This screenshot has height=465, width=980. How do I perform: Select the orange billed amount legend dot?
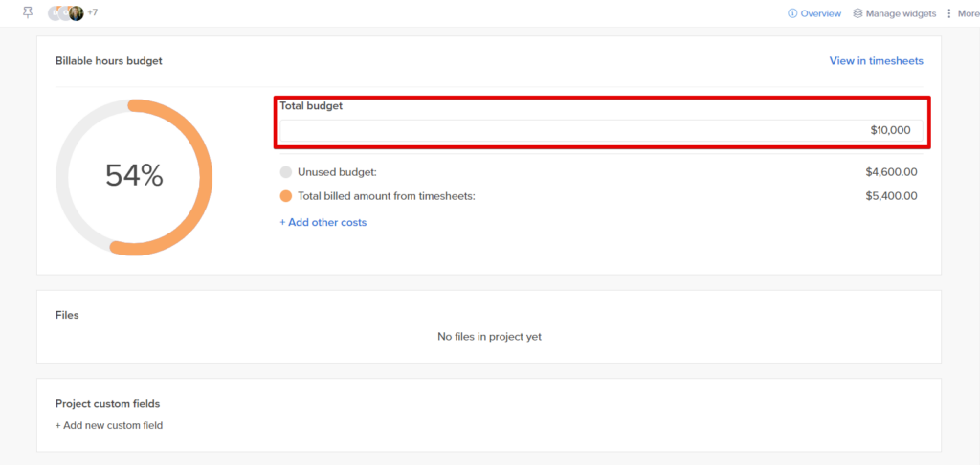coord(285,196)
